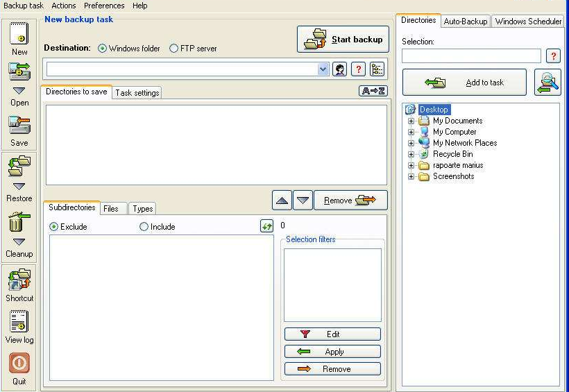Screen dimensions: 569x392
Task: Open the destination path dropdown arrow
Action: click(x=323, y=69)
